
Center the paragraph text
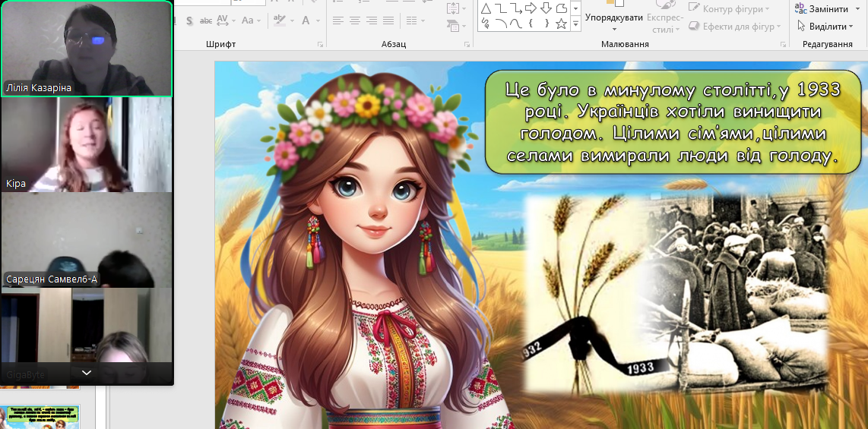coord(355,21)
